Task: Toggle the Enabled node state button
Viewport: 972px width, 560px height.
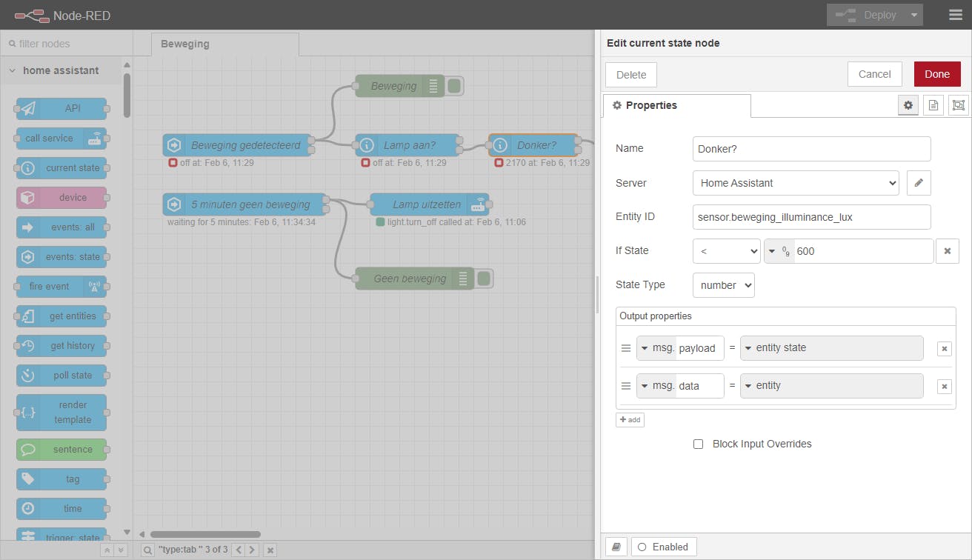Action: [663, 547]
